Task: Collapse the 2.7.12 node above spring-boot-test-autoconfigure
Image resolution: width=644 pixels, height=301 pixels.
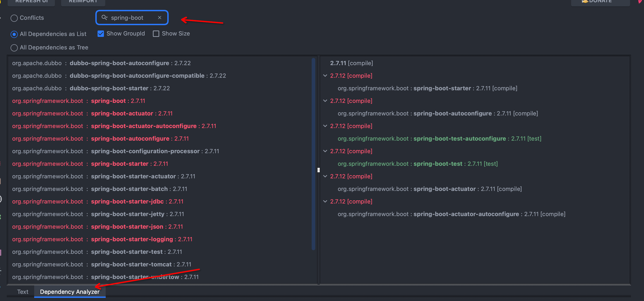Action: pyautogui.click(x=325, y=126)
